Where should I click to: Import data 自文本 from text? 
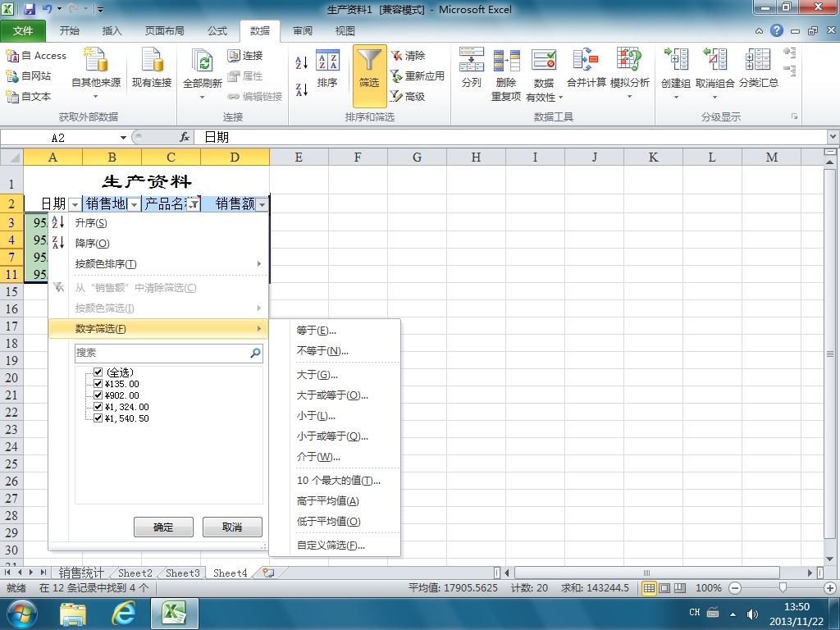coord(29,97)
